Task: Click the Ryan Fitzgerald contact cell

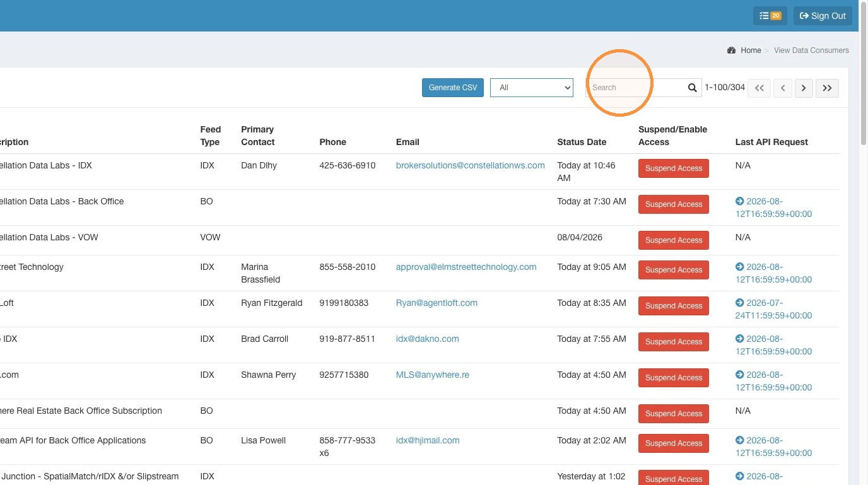Action: [271, 303]
